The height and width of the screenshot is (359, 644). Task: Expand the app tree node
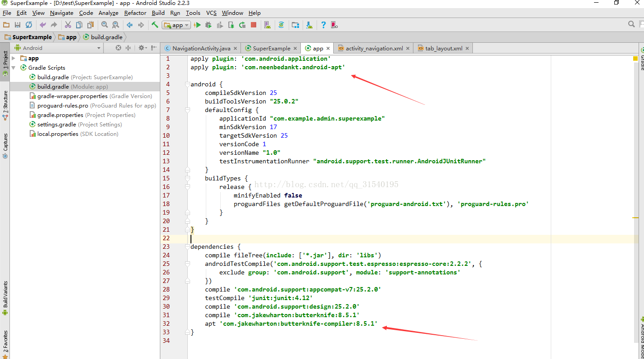click(x=14, y=58)
